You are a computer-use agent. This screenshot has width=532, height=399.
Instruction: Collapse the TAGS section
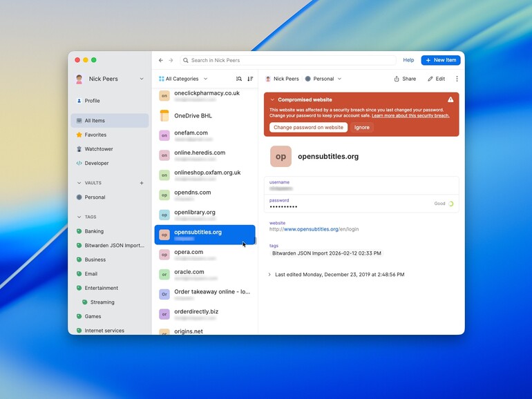pyautogui.click(x=79, y=217)
